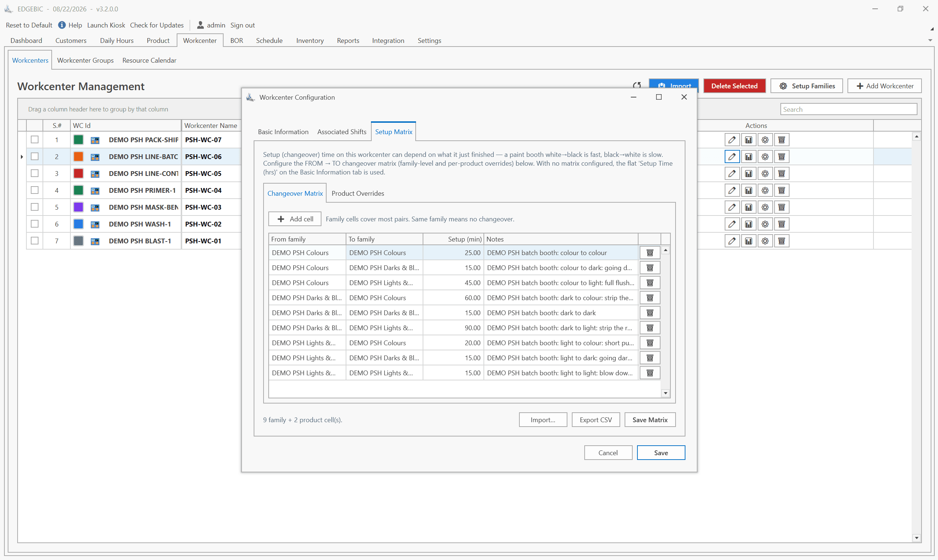
Task: Check the box for DEMO PSH WASH-1 row
Action: 35,224
